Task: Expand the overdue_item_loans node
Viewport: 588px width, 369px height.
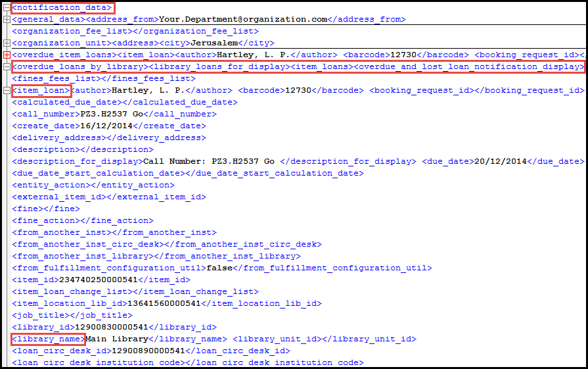Action: coord(7,55)
